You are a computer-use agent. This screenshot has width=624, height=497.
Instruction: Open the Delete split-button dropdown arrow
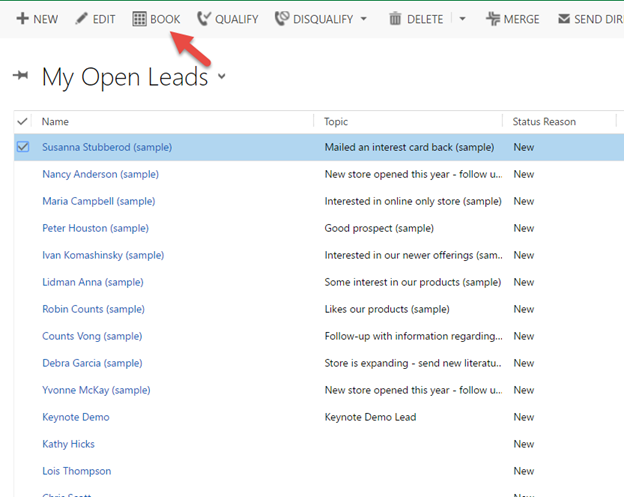click(x=462, y=19)
